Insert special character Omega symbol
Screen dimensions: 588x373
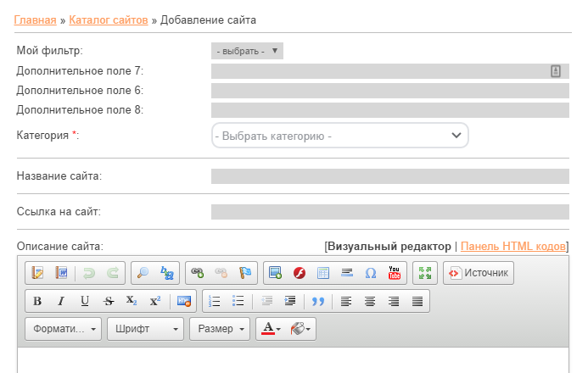[371, 273]
